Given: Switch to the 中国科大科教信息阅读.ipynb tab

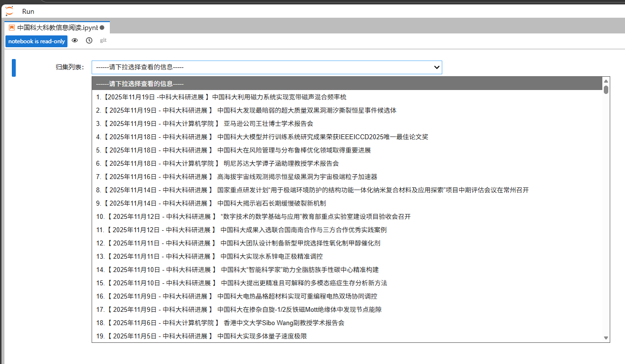Looking at the screenshot, I should pos(57,28).
